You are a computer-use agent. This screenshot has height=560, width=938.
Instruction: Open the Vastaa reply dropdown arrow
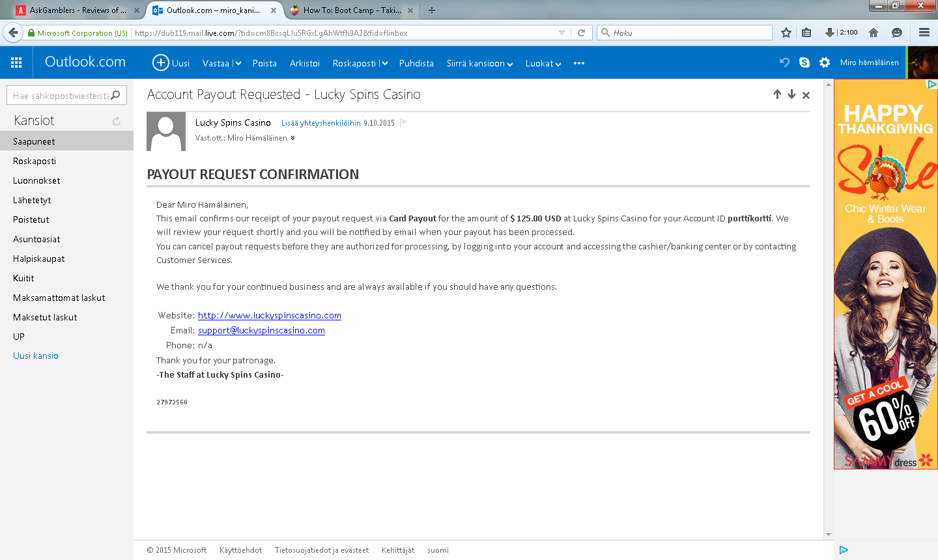(x=238, y=63)
